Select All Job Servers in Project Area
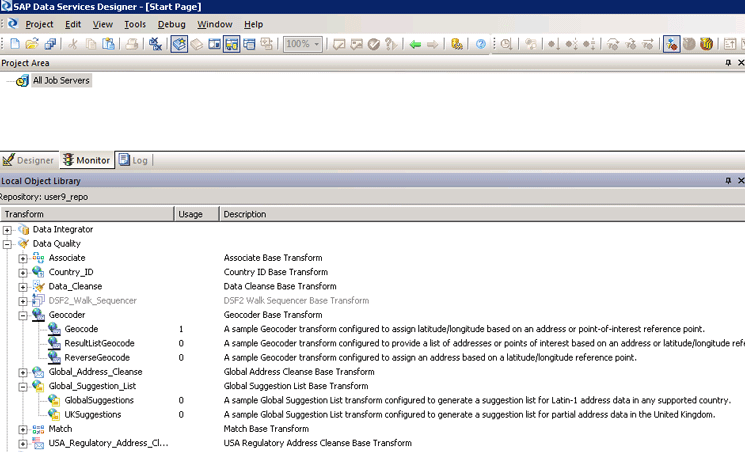745x452 pixels. tap(61, 81)
